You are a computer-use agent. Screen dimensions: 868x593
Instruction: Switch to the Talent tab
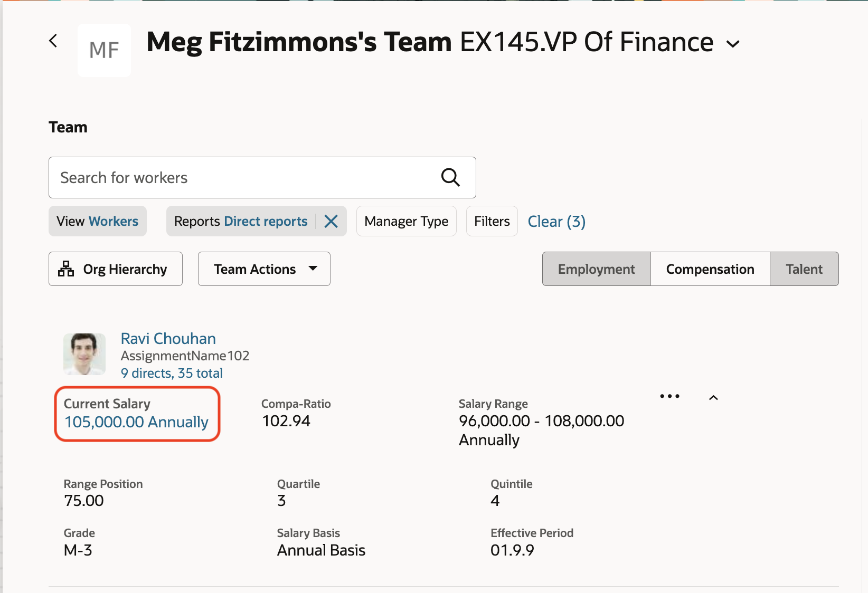point(804,269)
